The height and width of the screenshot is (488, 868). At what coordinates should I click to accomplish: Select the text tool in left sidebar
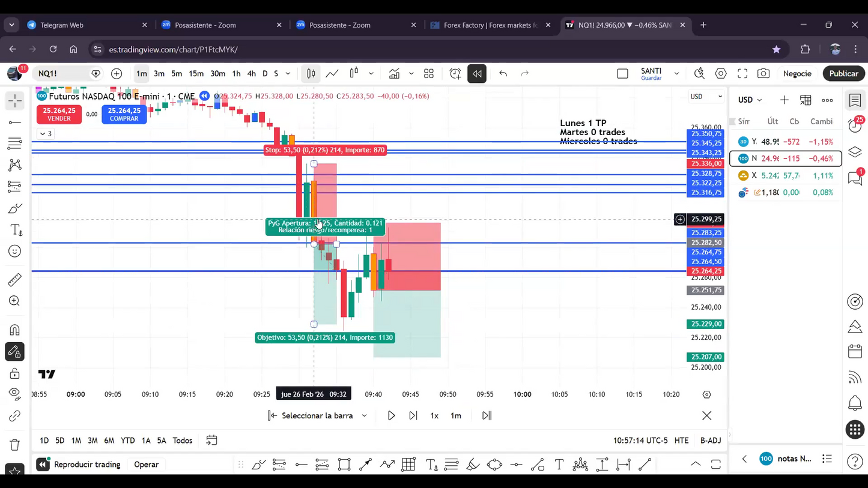pyautogui.click(x=15, y=230)
